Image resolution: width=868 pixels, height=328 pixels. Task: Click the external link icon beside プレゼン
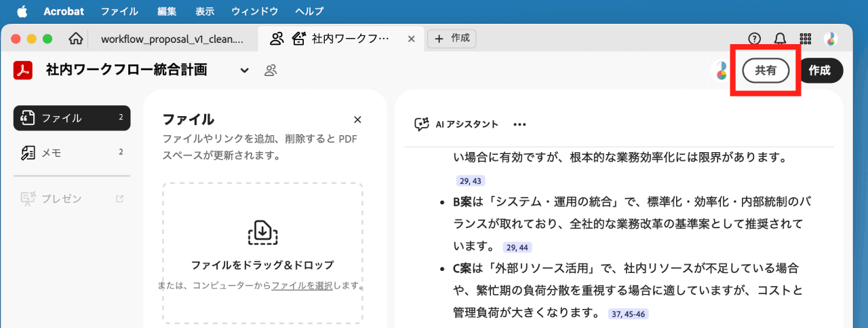tap(120, 199)
